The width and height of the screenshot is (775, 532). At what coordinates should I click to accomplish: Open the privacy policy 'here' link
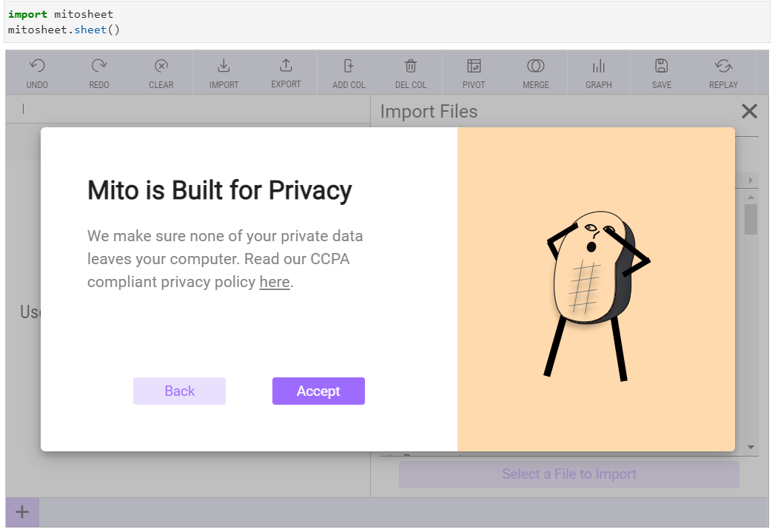(275, 282)
